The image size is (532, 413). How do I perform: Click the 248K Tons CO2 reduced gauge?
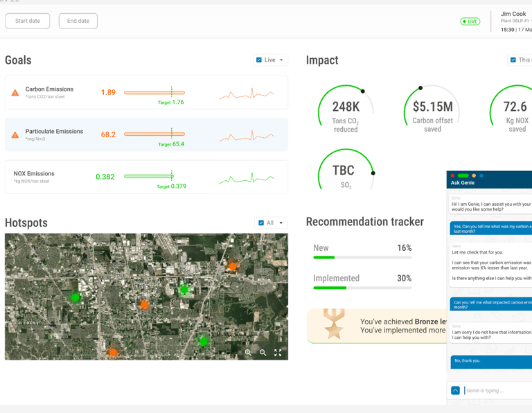[346, 109]
